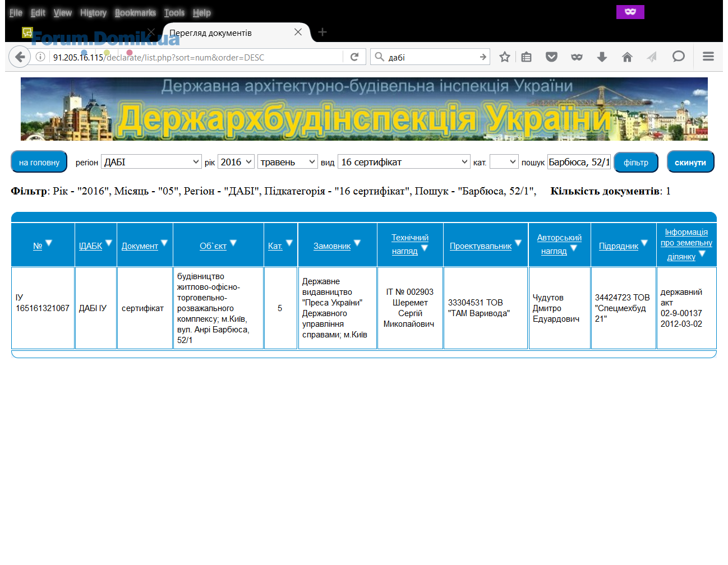
Task: Save page to Pocket icon
Action: tap(551, 57)
